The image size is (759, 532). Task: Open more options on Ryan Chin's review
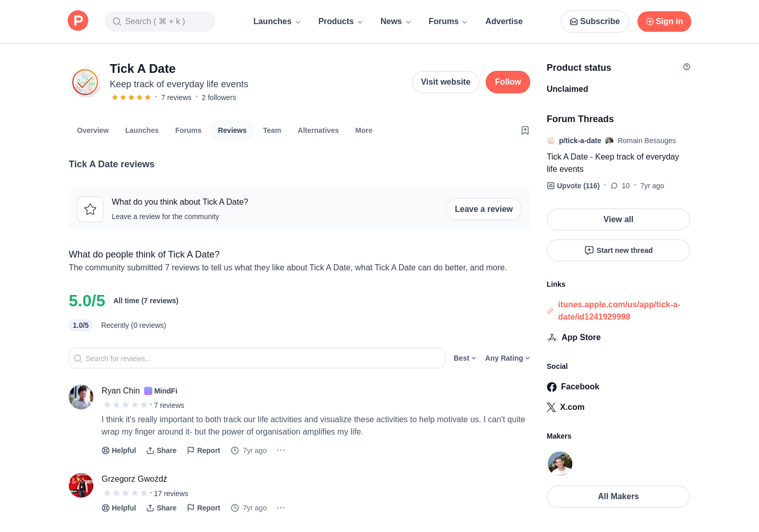point(281,450)
